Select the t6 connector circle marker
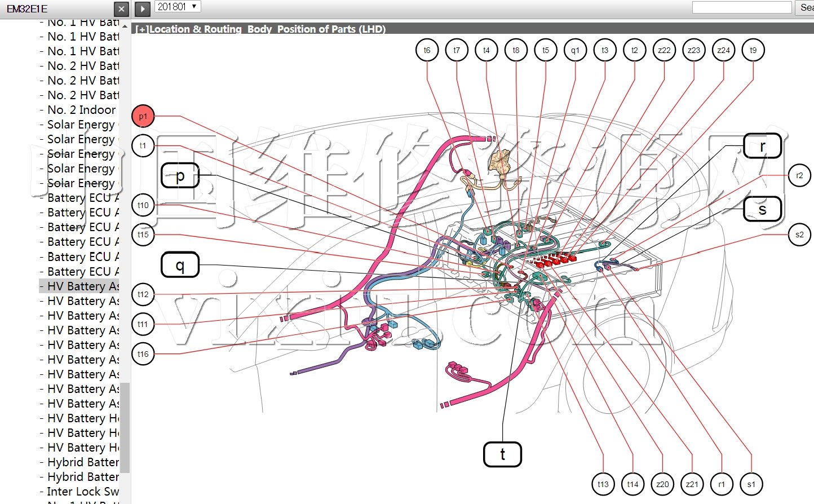Image resolution: width=814 pixels, height=504 pixels. (427, 50)
